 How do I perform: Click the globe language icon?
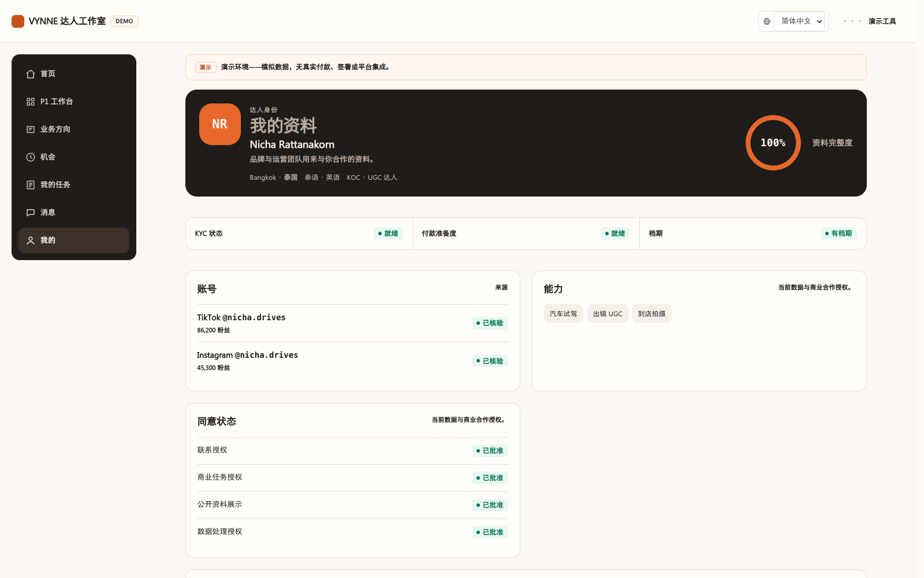click(x=767, y=21)
